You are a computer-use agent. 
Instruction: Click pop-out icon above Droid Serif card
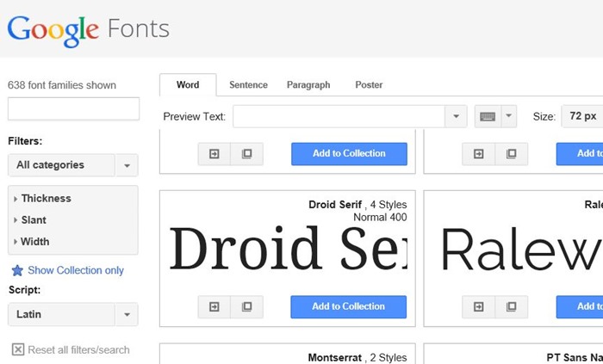(247, 154)
